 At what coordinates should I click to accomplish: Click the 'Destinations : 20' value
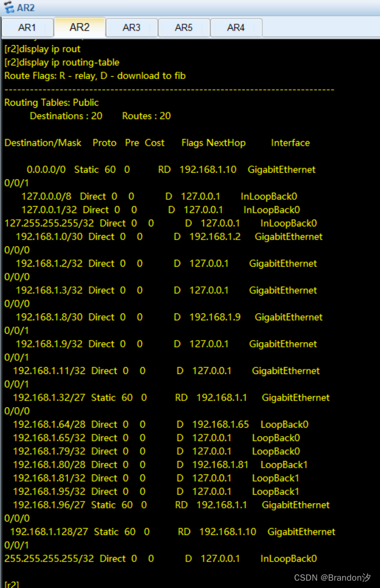[x=66, y=116]
